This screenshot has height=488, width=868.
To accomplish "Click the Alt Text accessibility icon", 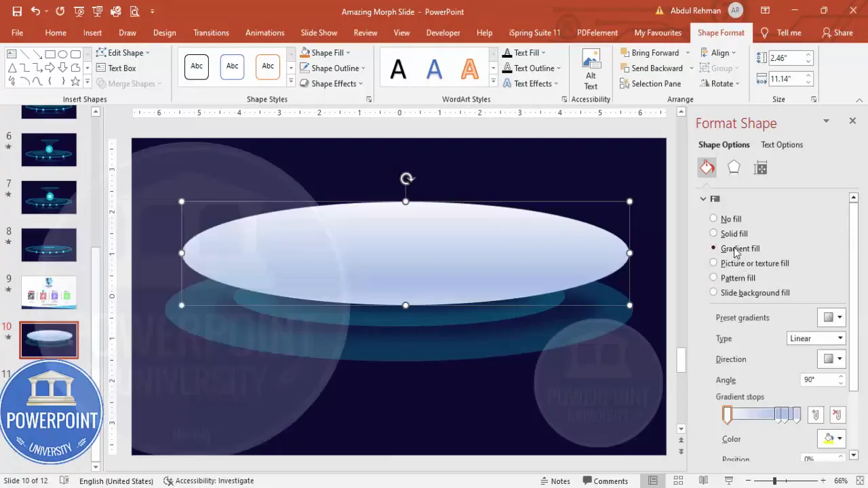I will (591, 69).
